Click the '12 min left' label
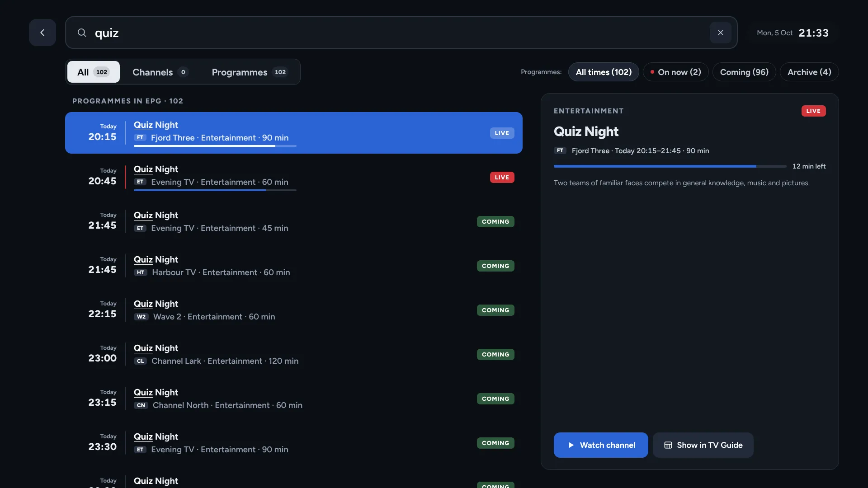This screenshot has width=868, height=488. pyautogui.click(x=809, y=166)
